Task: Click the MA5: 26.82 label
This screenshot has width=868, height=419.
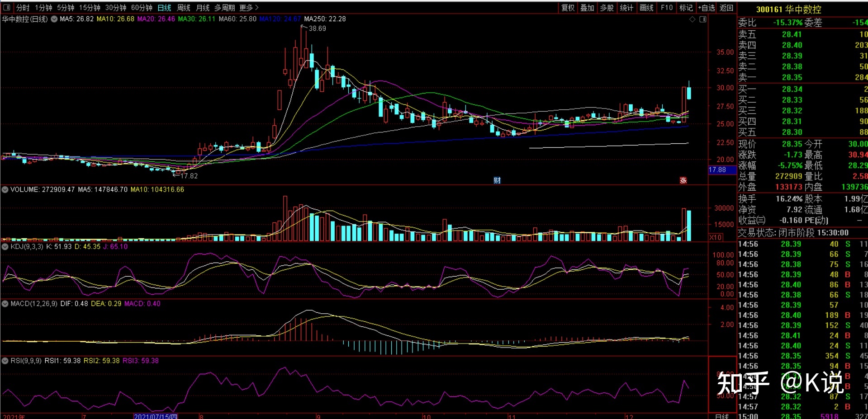Action: (76, 19)
